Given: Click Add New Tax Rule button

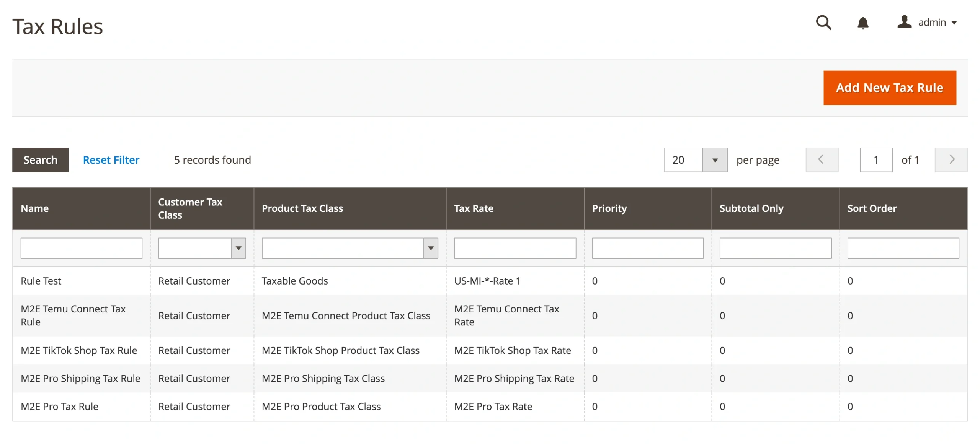Looking at the screenshot, I should (889, 88).
